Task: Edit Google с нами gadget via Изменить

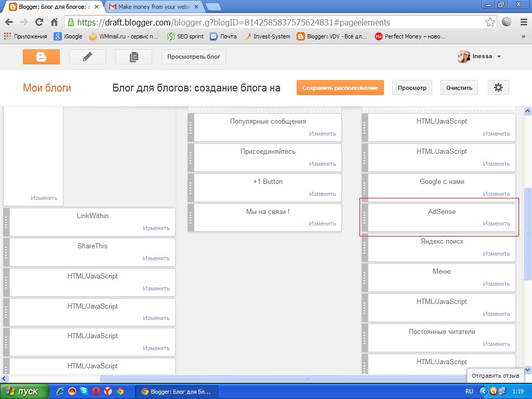Action: [496, 194]
